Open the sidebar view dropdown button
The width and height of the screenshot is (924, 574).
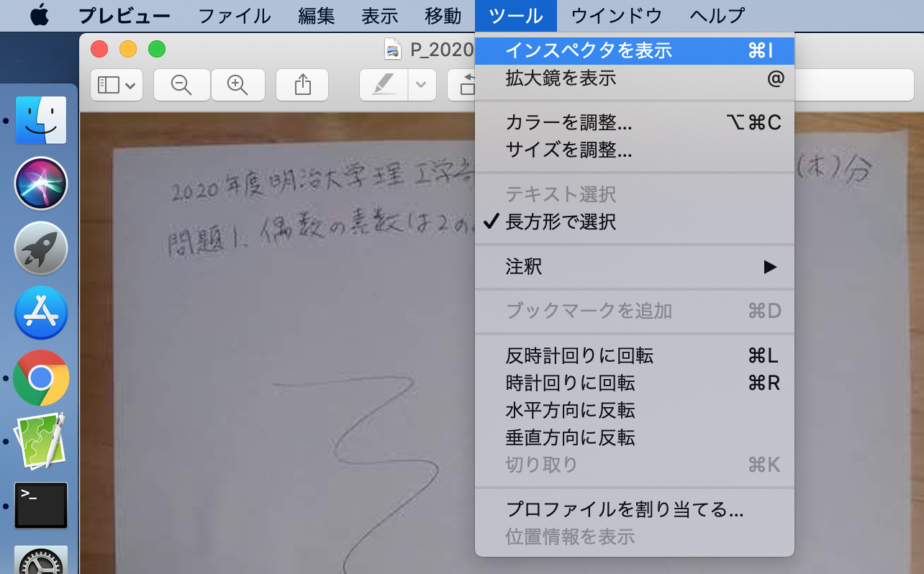117,85
